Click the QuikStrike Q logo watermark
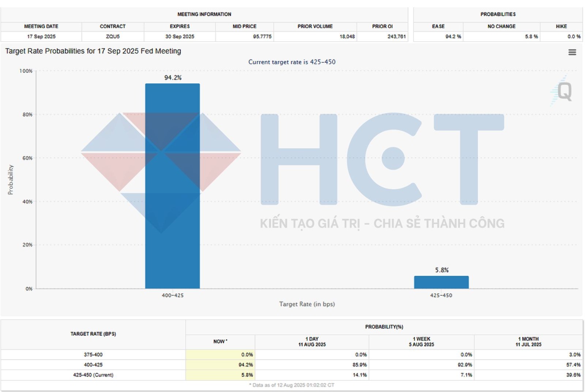The image size is (585, 392). tap(563, 91)
